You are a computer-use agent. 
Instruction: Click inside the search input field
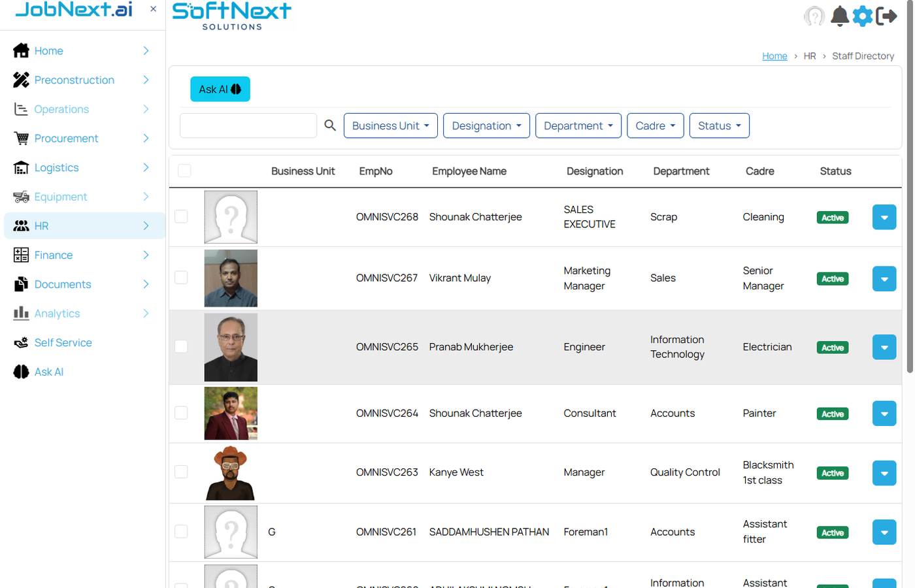[248, 125]
